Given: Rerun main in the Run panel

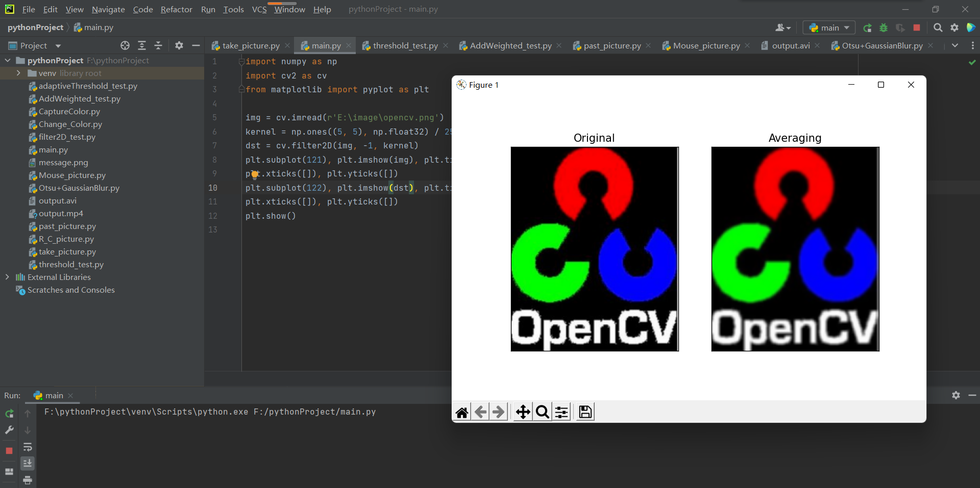Looking at the screenshot, I should tap(9, 414).
